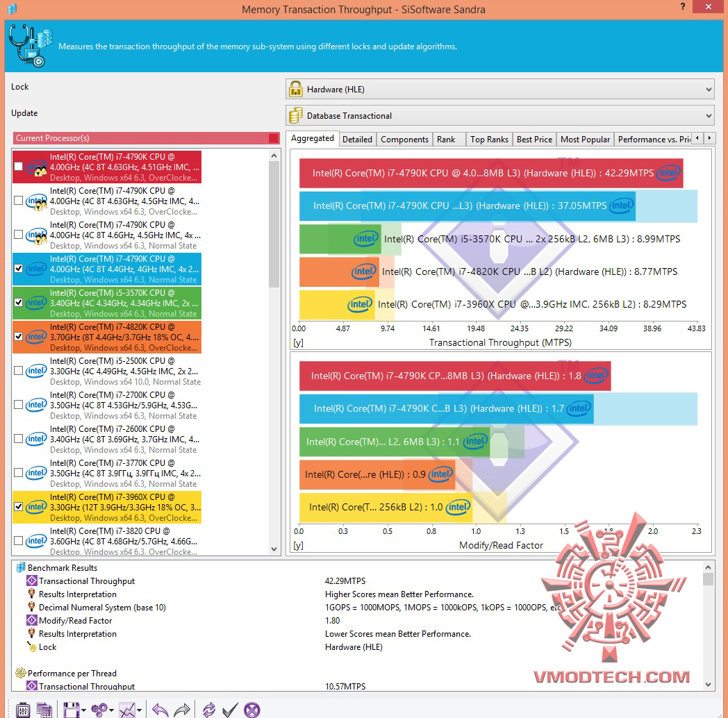This screenshot has width=728, height=718.
Task: Switch to the Detailed tab
Action: [357, 140]
